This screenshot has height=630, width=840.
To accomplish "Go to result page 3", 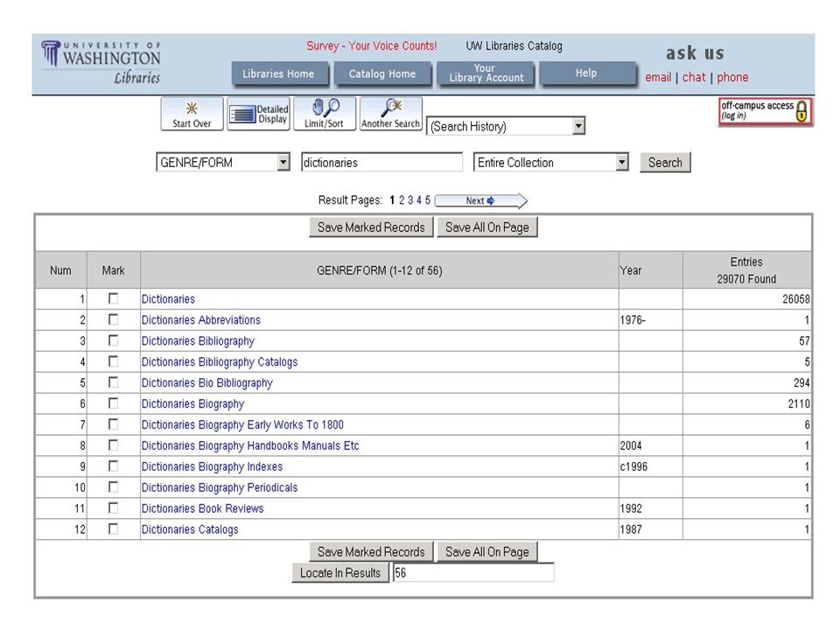I will [410, 200].
